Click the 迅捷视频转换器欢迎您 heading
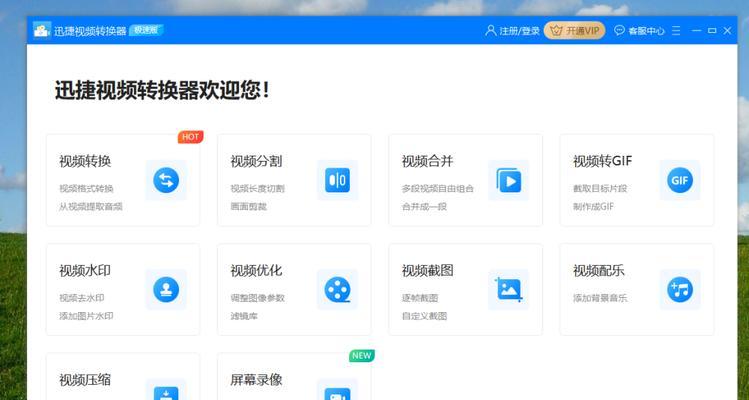The height and width of the screenshot is (400, 749). tap(162, 90)
